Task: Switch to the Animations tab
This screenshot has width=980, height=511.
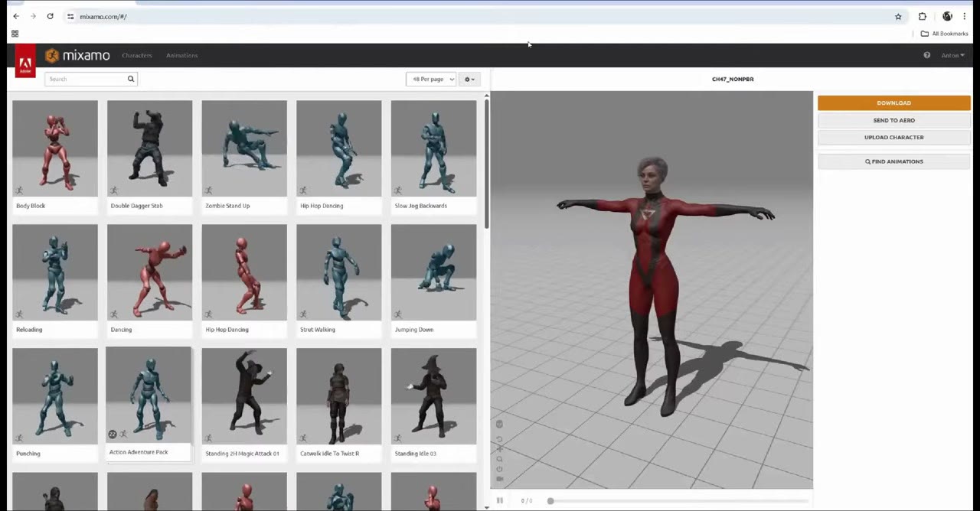Action: pyautogui.click(x=181, y=55)
